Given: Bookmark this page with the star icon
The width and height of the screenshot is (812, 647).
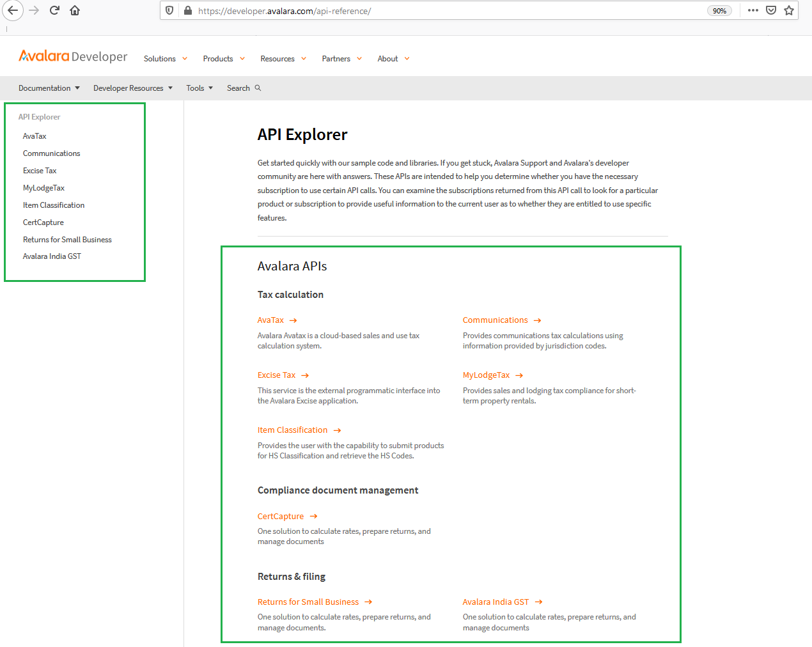Looking at the screenshot, I should coord(789,10).
